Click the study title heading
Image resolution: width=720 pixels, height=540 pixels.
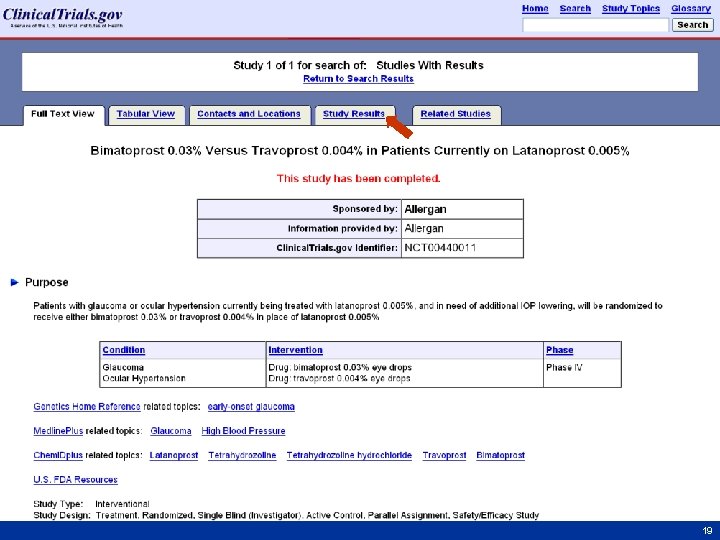click(x=360, y=151)
